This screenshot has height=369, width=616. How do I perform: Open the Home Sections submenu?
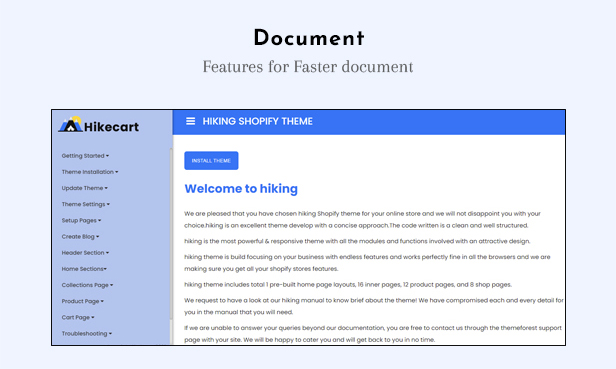coord(84,269)
